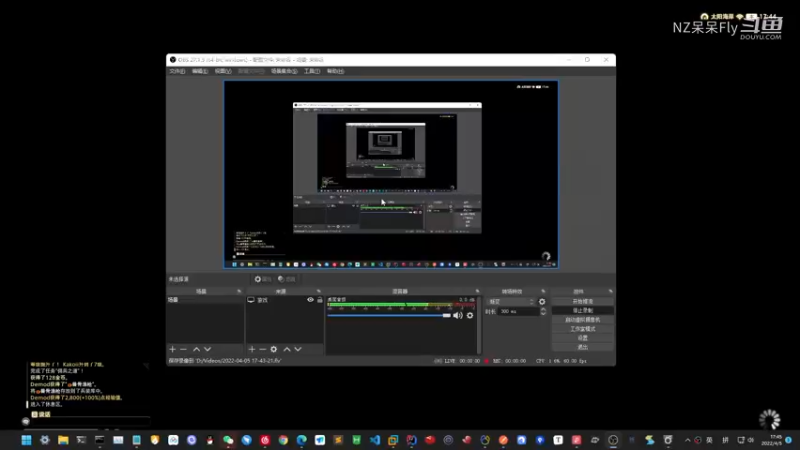Move the source up in the Sources panel

point(287,349)
